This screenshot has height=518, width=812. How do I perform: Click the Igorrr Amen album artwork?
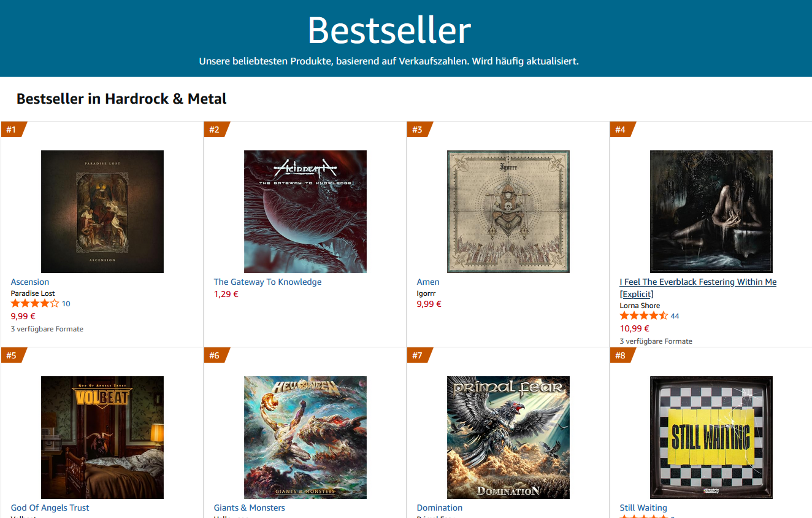click(508, 212)
